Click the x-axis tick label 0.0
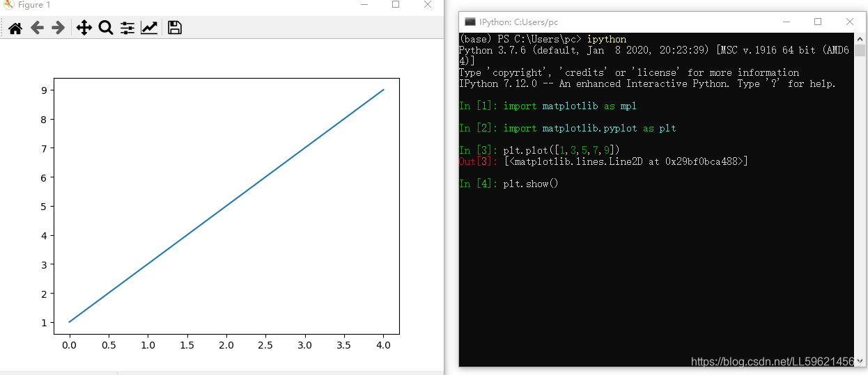Image resolution: width=868 pixels, height=375 pixels. (69, 344)
